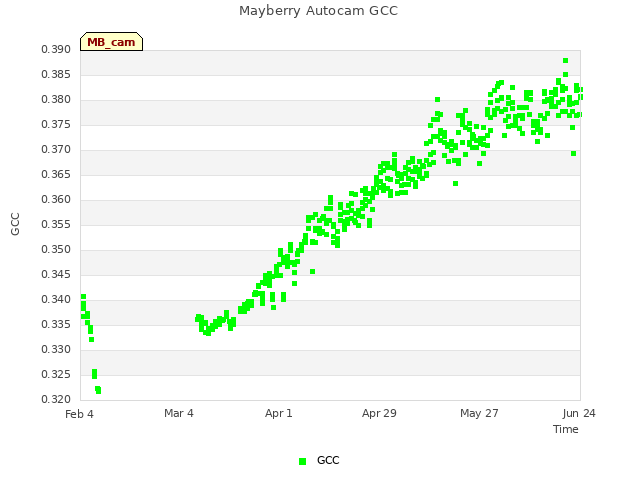Image resolution: width=640 pixels, height=480 pixels.
Task: Click the 0.335 y-axis value
Action: pyautogui.click(x=56, y=324)
